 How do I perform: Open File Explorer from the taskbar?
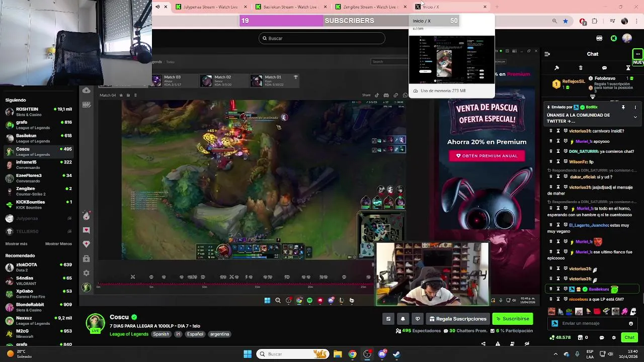click(x=338, y=354)
